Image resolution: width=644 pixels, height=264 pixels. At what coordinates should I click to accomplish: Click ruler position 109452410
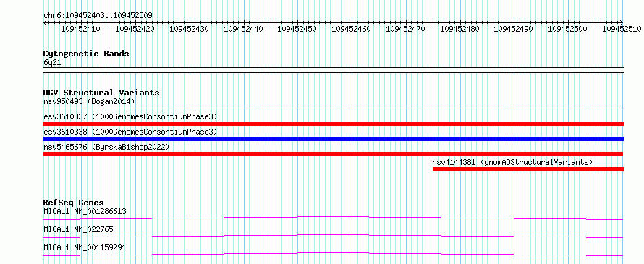pos(81,29)
